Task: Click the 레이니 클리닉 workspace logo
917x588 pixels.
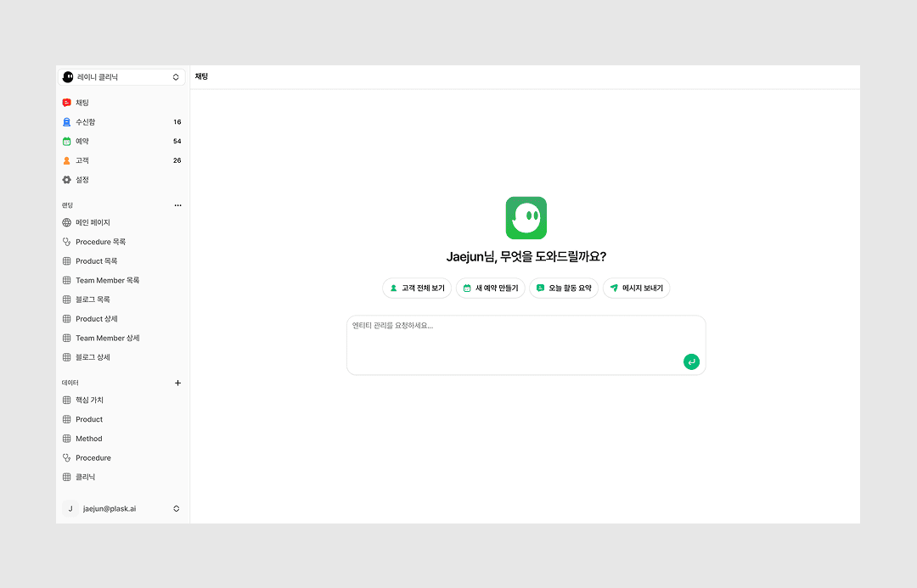Action: (68, 77)
